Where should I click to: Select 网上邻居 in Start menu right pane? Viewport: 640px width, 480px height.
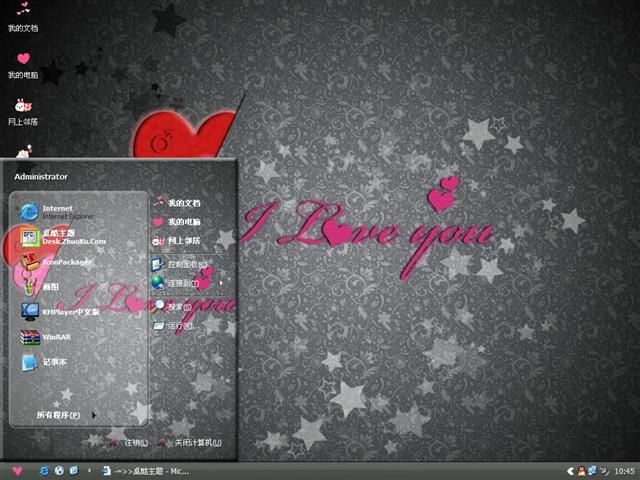(177, 240)
